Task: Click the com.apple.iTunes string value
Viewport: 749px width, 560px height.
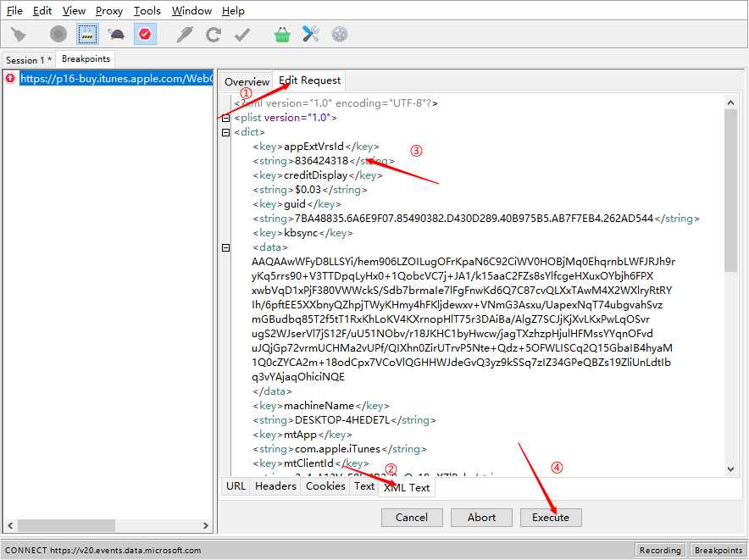Action: [338, 449]
